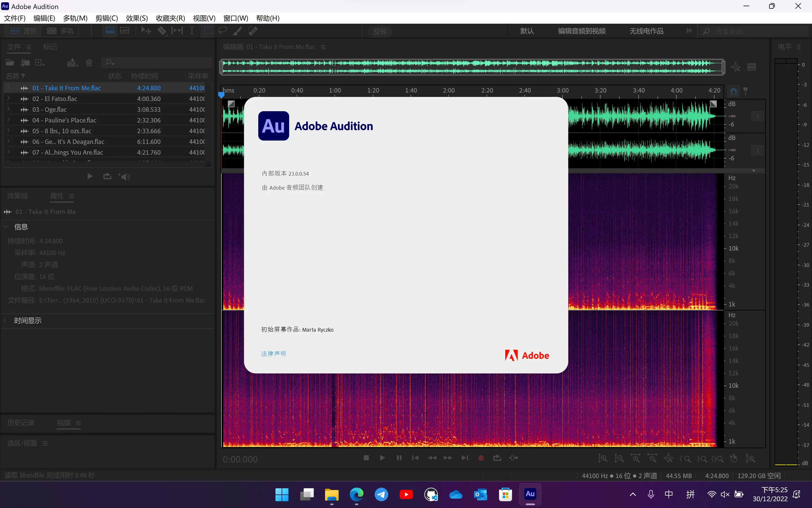
Task: Click the 反转 button
Action: coord(380,31)
